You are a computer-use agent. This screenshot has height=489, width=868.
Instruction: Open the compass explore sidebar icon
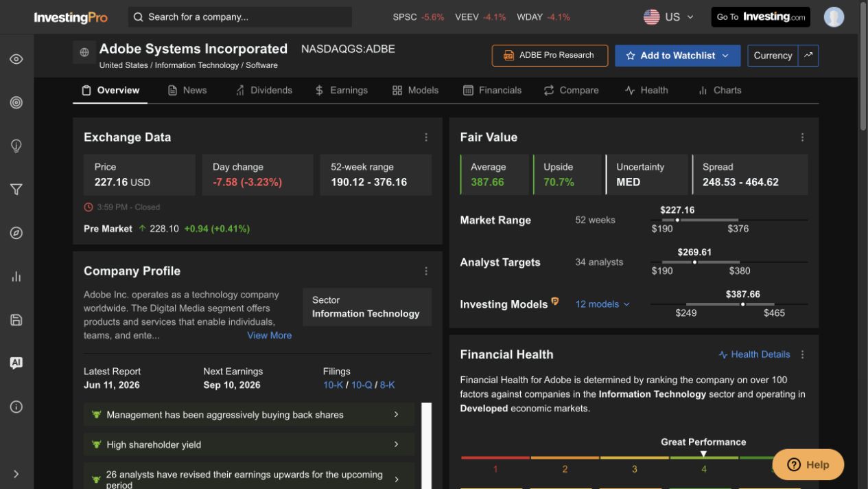point(16,233)
